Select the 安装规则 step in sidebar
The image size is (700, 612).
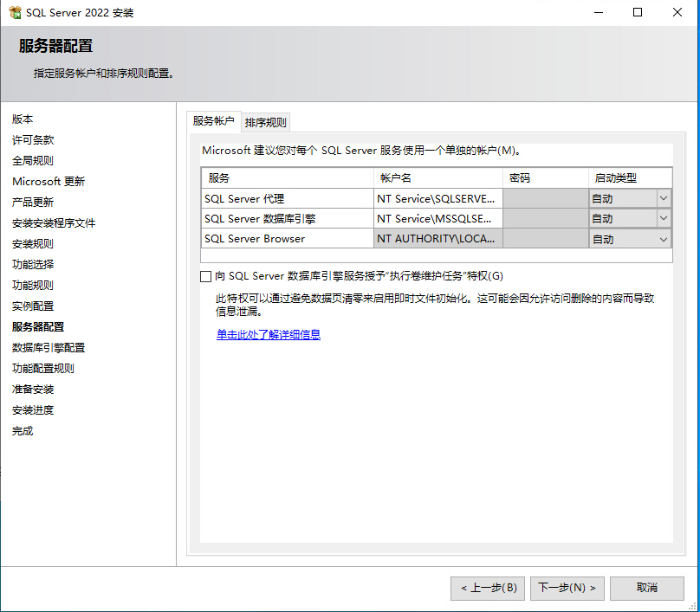tap(33, 244)
